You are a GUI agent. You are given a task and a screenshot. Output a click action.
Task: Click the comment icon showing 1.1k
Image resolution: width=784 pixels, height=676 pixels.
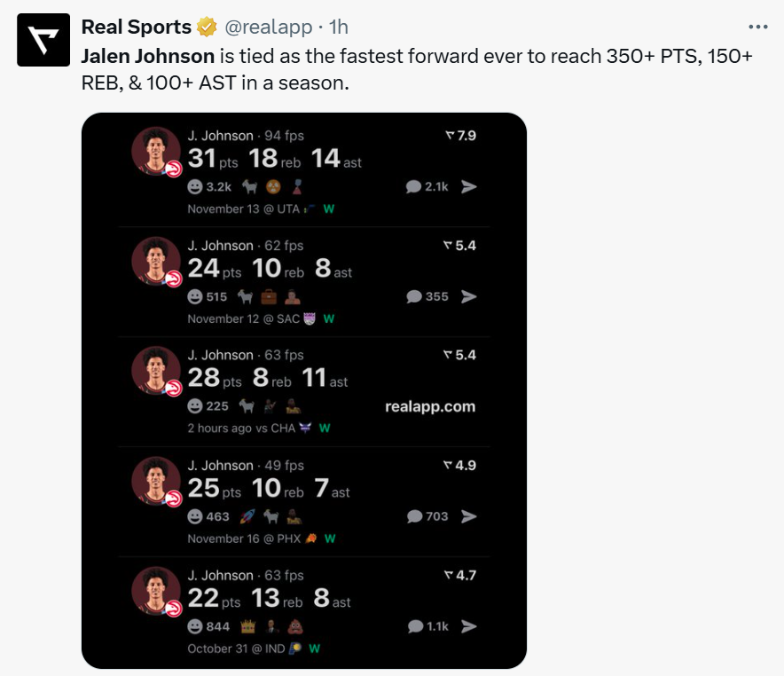point(413,626)
